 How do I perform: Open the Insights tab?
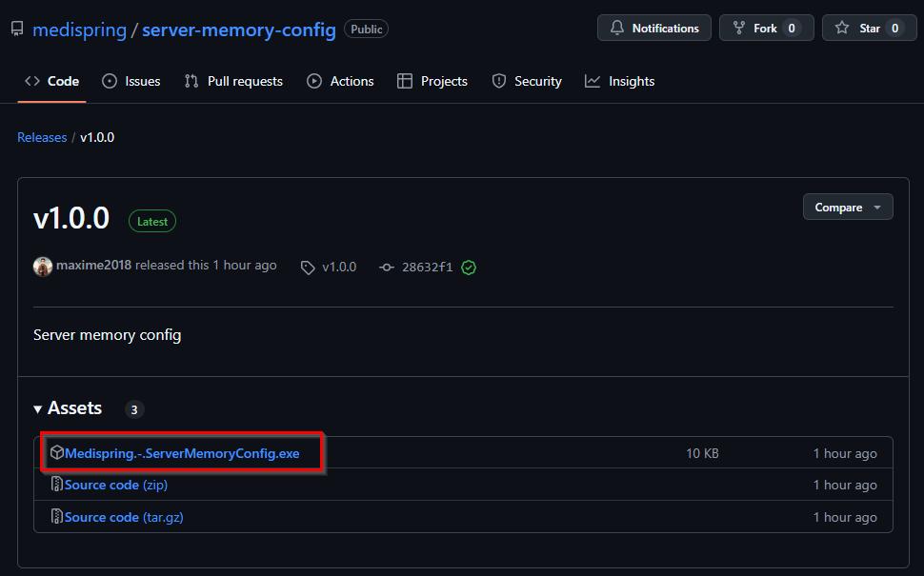(x=619, y=81)
